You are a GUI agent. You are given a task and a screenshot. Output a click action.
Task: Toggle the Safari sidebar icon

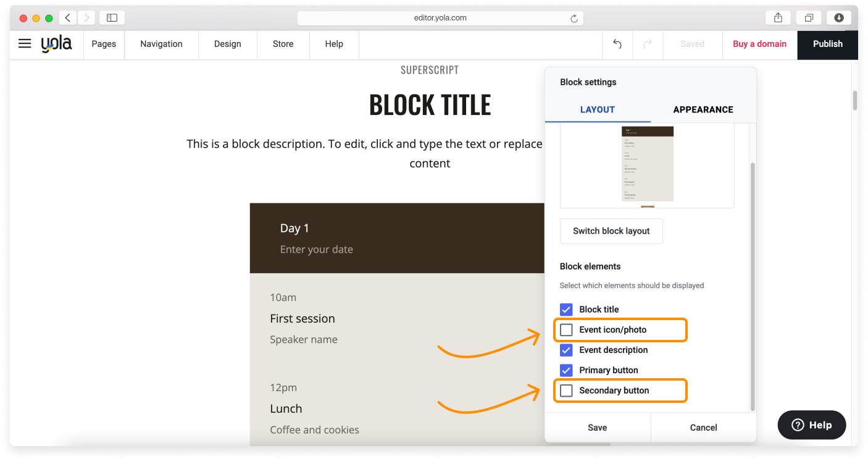pyautogui.click(x=112, y=17)
